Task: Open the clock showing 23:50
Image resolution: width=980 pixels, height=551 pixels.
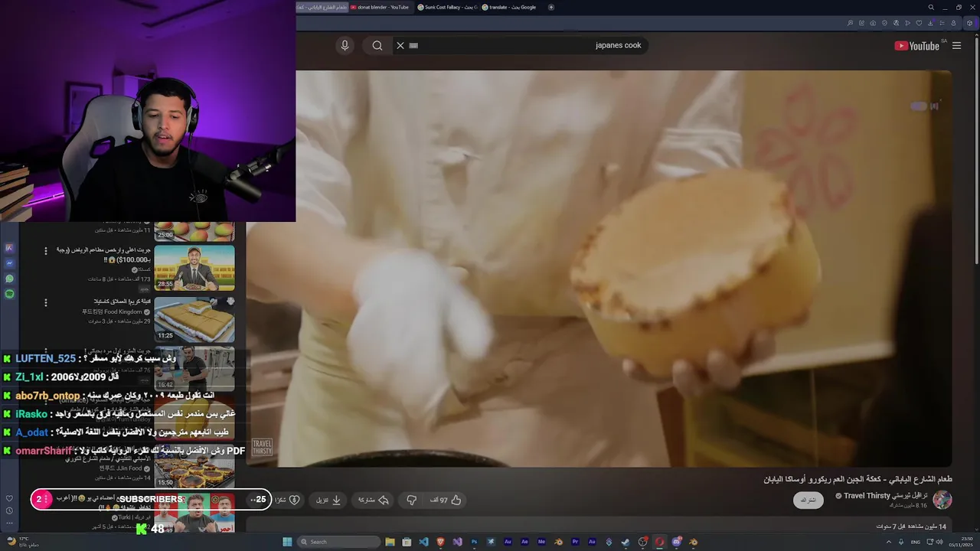Action: tap(962, 542)
